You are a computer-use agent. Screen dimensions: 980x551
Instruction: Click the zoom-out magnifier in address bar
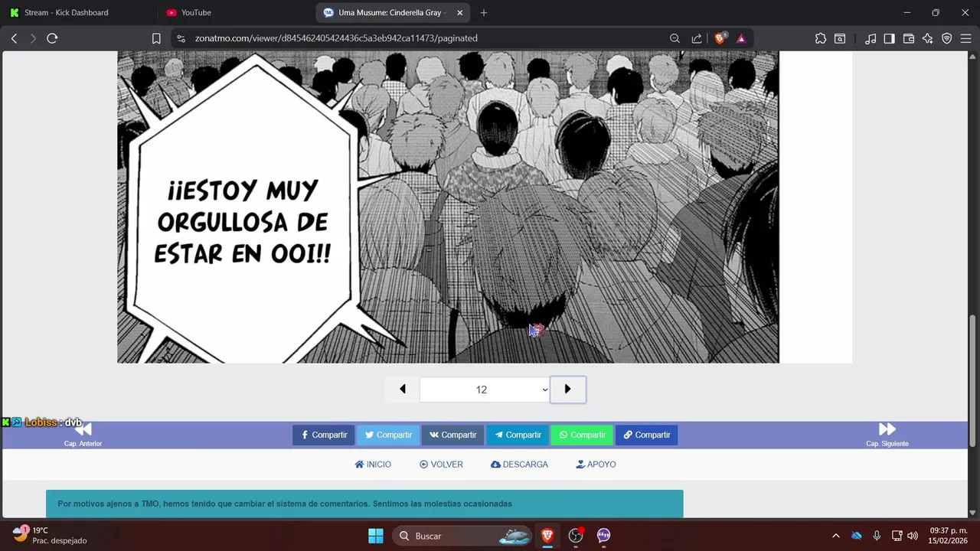[675, 38]
